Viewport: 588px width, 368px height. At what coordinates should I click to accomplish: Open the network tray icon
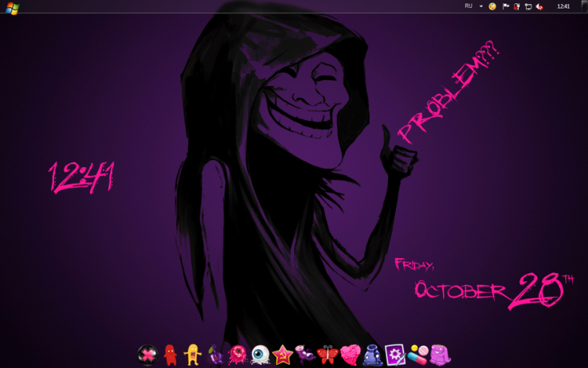[528, 6]
